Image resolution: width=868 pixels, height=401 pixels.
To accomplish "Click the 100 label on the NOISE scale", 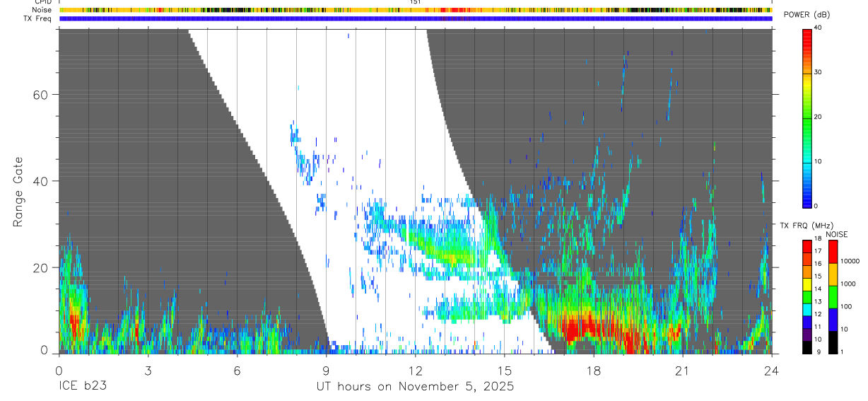I will (846, 306).
